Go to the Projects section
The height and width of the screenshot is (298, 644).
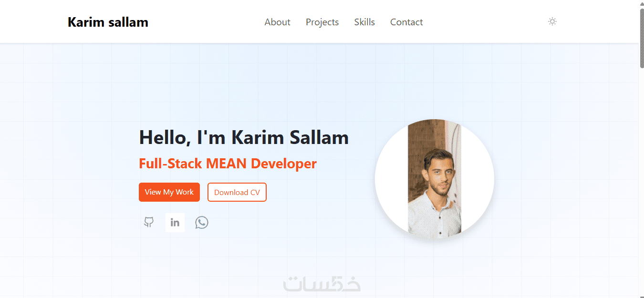322,22
